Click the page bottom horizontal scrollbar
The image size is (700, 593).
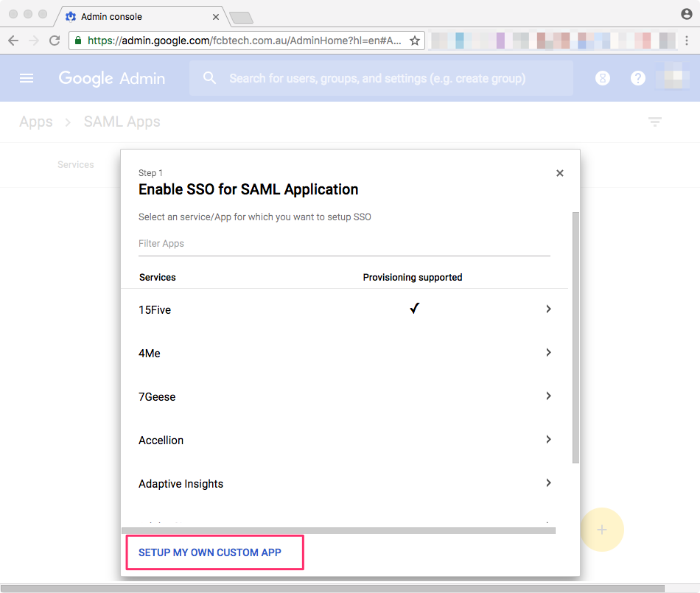click(x=332, y=589)
